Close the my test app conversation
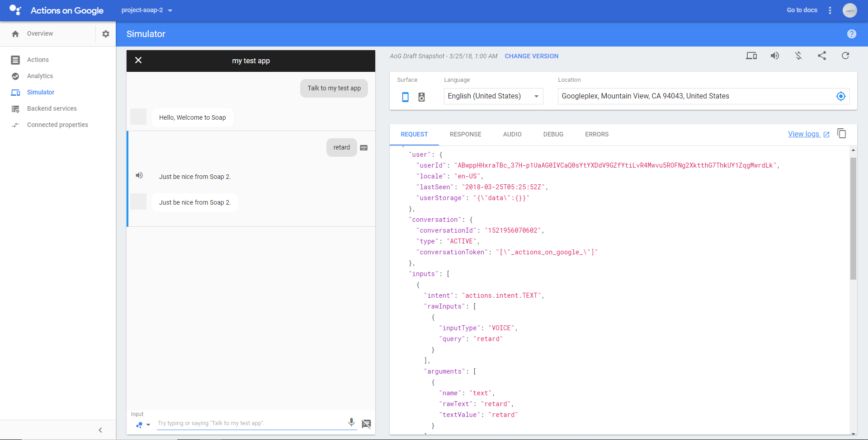 click(138, 60)
